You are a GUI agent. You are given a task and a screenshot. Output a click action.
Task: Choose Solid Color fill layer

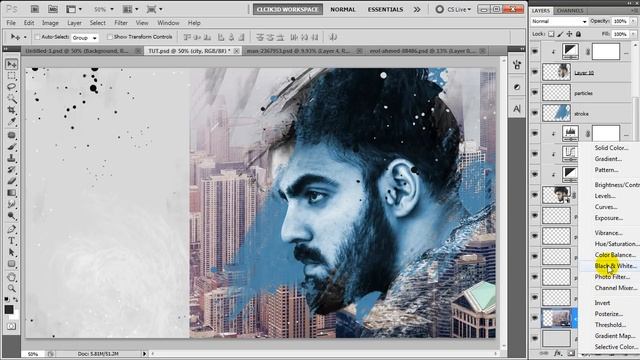point(611,148)
